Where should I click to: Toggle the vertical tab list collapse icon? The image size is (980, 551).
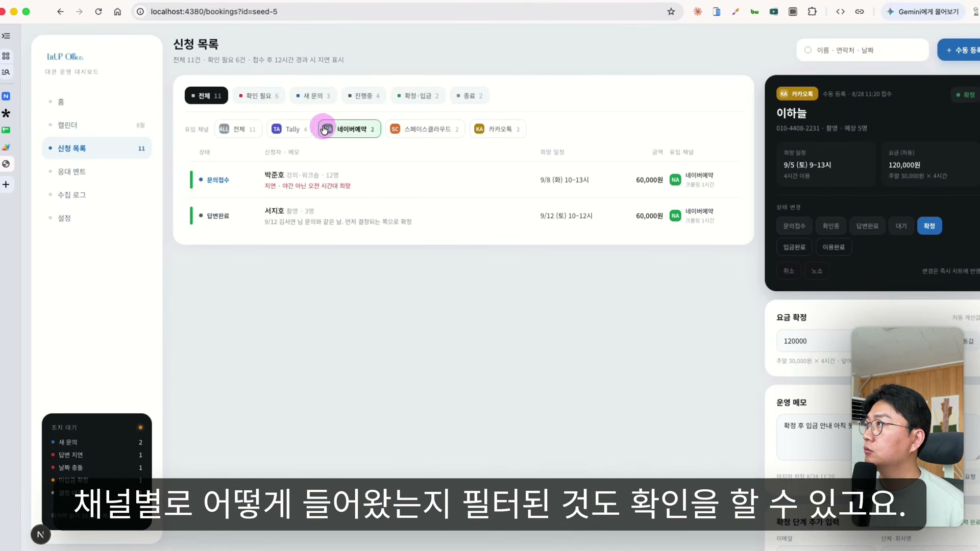[x=6, y=36]
